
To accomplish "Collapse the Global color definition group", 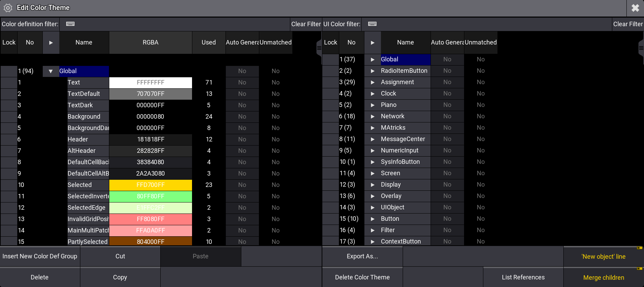I will (51, 71).
